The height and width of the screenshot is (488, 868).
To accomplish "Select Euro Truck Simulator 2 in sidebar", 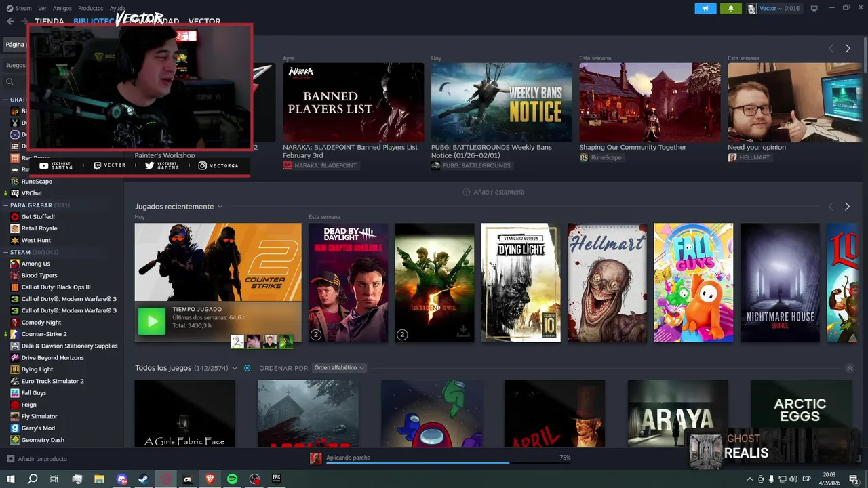I will (x=53, y=381).
